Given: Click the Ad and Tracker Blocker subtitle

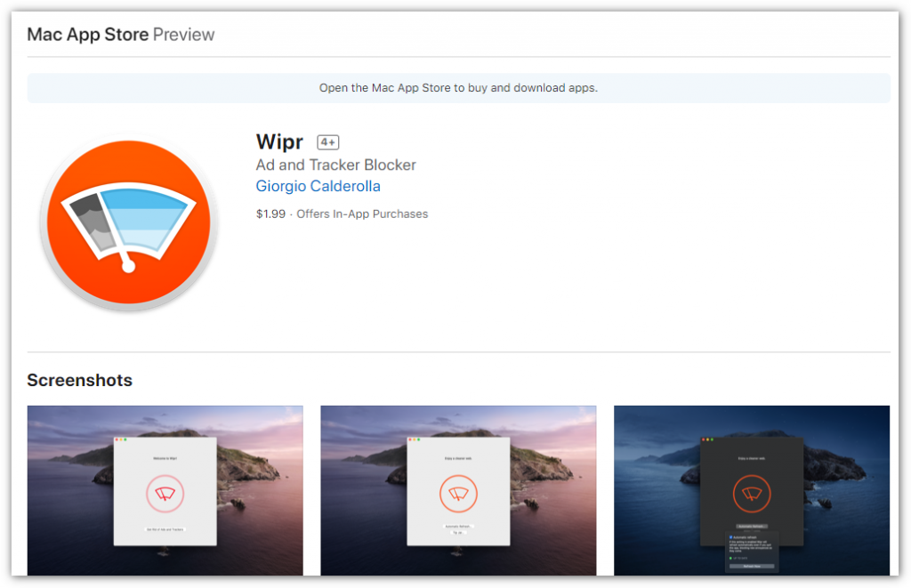Looking at the screenshot, I should [x=335, y=165].
